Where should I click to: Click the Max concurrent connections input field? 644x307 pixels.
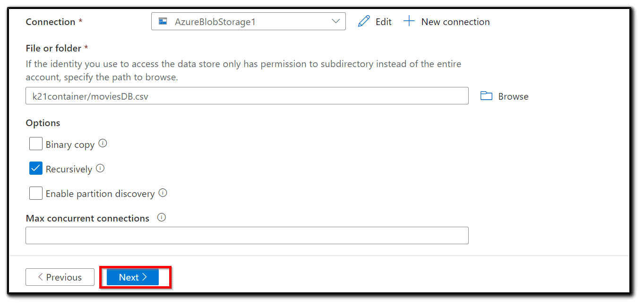click(x=247, y=235)
